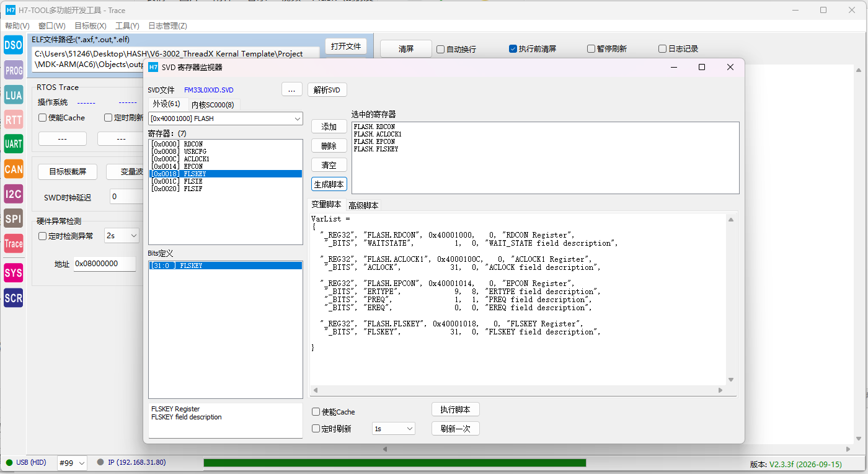This screenshot has height=474, width=868.
Task: Open the 帮助(V) menu
Action: coord(17,26)
